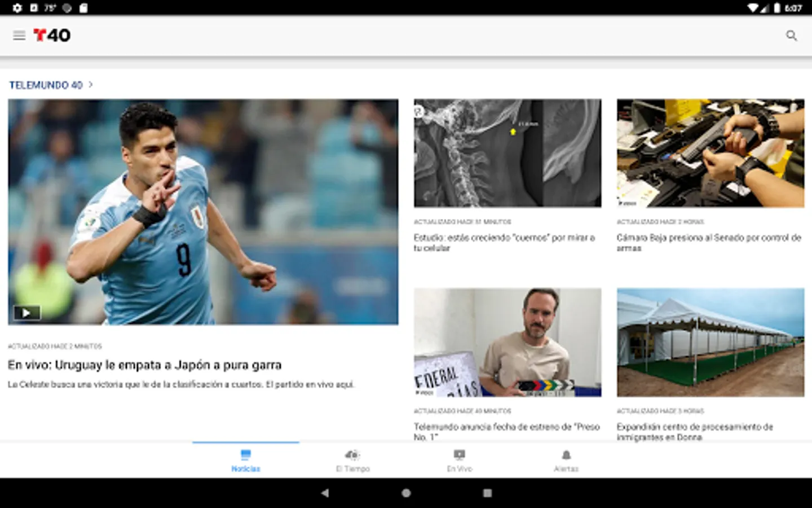Viewport: 812px width, 508px height.
Task: Open headline 'En vivo: Uruguay le empata a Japón'
Action: (144, 365)
